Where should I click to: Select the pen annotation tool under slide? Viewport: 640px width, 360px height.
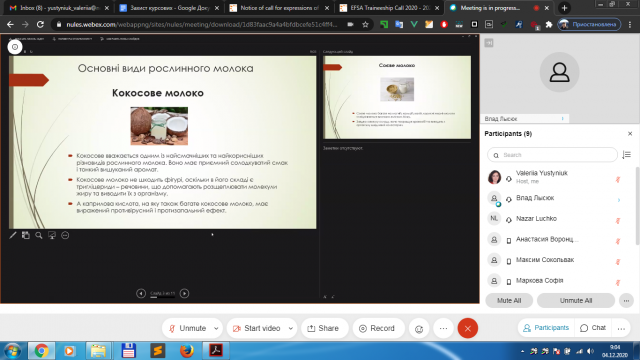(13, 235)
